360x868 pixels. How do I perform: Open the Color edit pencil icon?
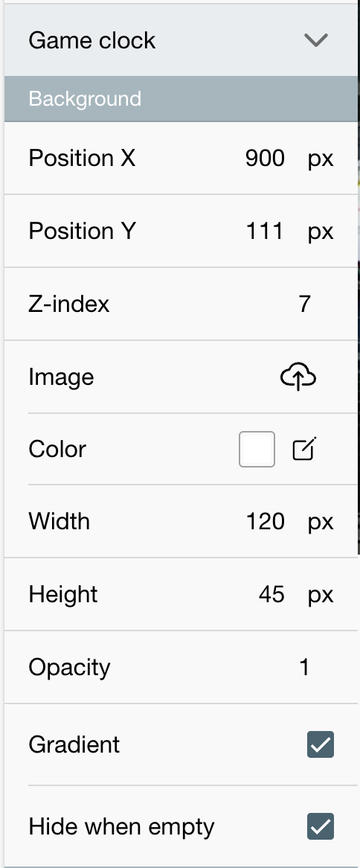304,449
